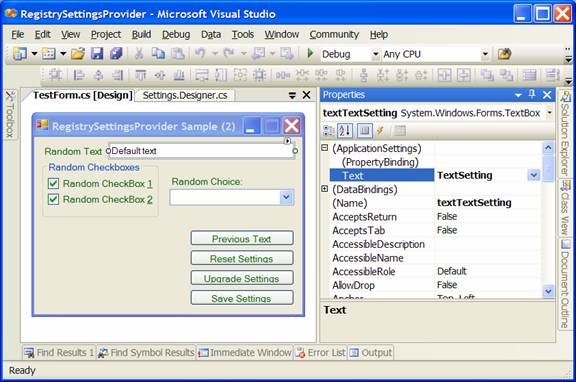
Task: Open the Text property dropdown for TextSetting
Action: point(533,175)
